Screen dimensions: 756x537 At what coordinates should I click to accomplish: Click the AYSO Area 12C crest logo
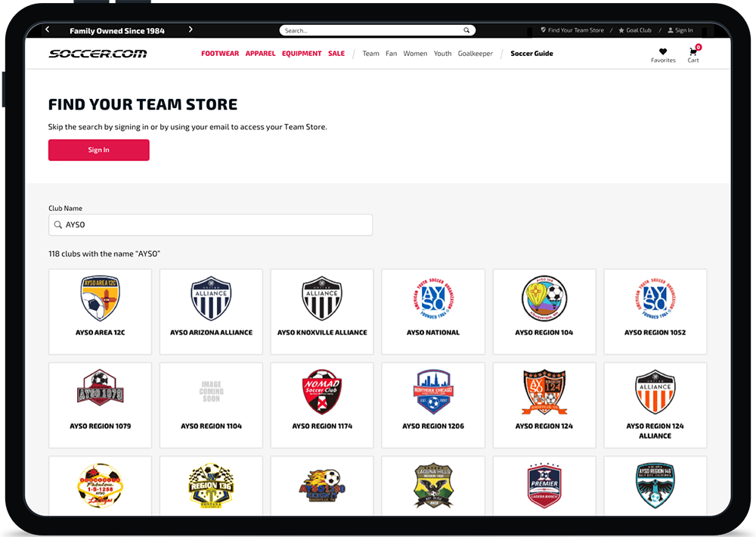point(101,299)
